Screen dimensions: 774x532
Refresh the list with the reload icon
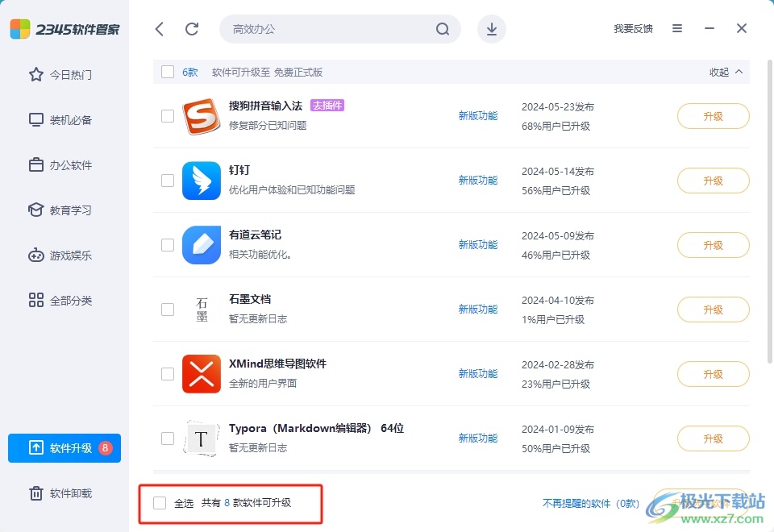tap(192, 29)
